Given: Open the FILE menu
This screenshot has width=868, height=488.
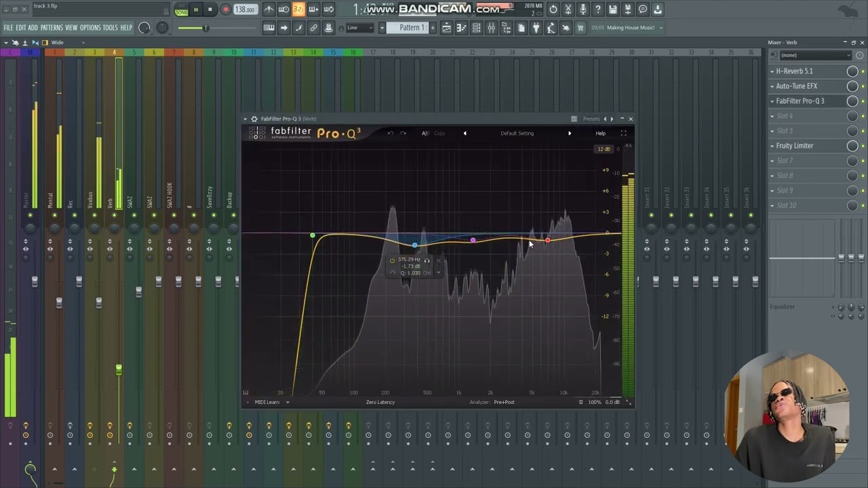Looking at the screenshot, I should pyautogui.click(x=8, y=28).
